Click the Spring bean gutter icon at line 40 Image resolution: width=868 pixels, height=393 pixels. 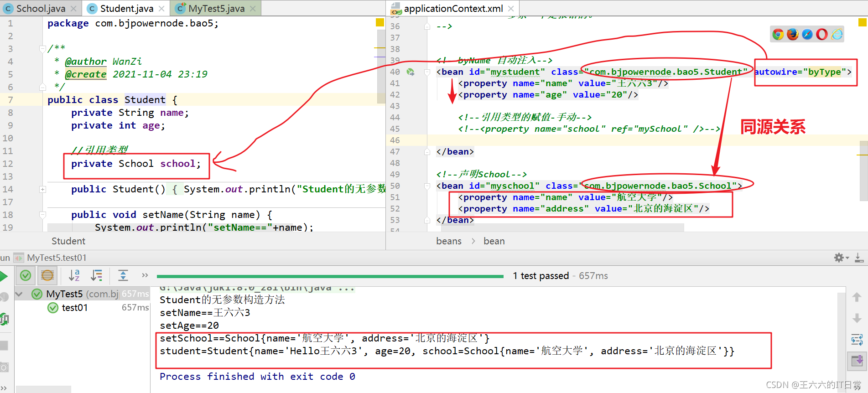[x=411, y=72]
